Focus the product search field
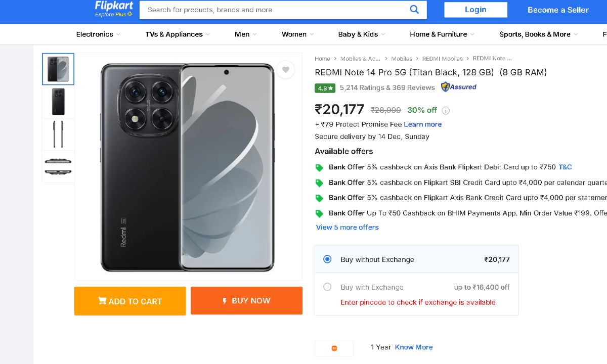Image resolution: width=607 pixels, height=364 pixels. point(273,10)
